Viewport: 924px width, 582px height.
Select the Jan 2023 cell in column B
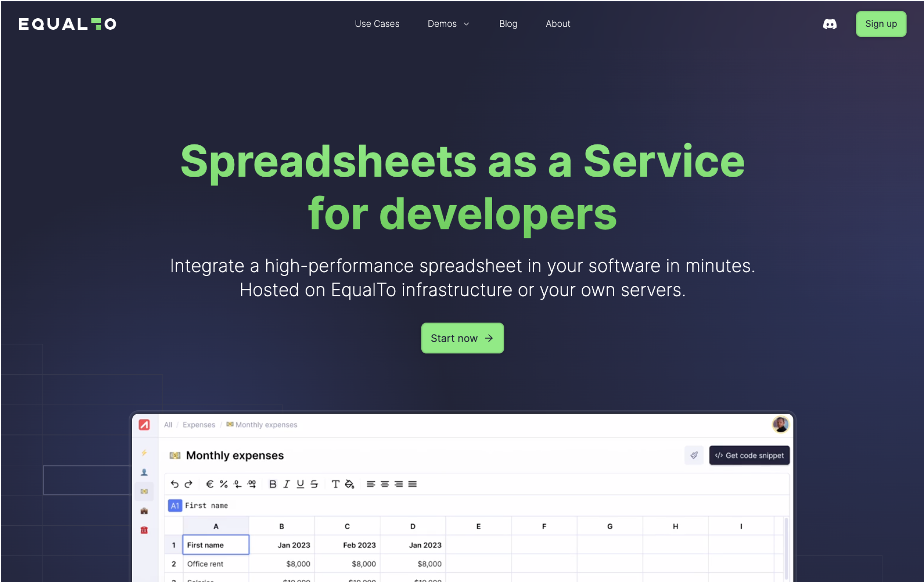(x=281, y=545)
